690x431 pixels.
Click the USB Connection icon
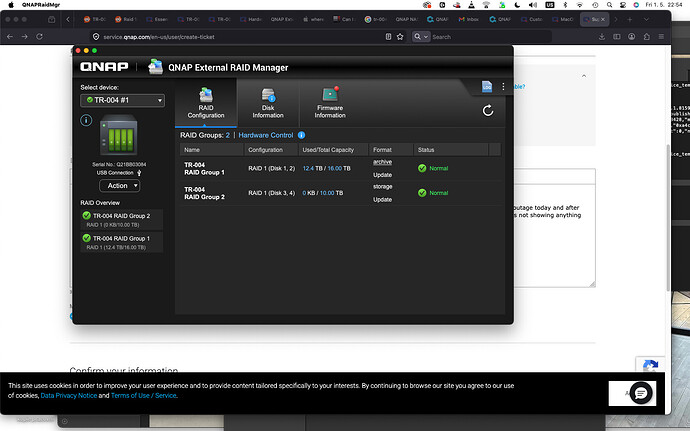(139, 173)
